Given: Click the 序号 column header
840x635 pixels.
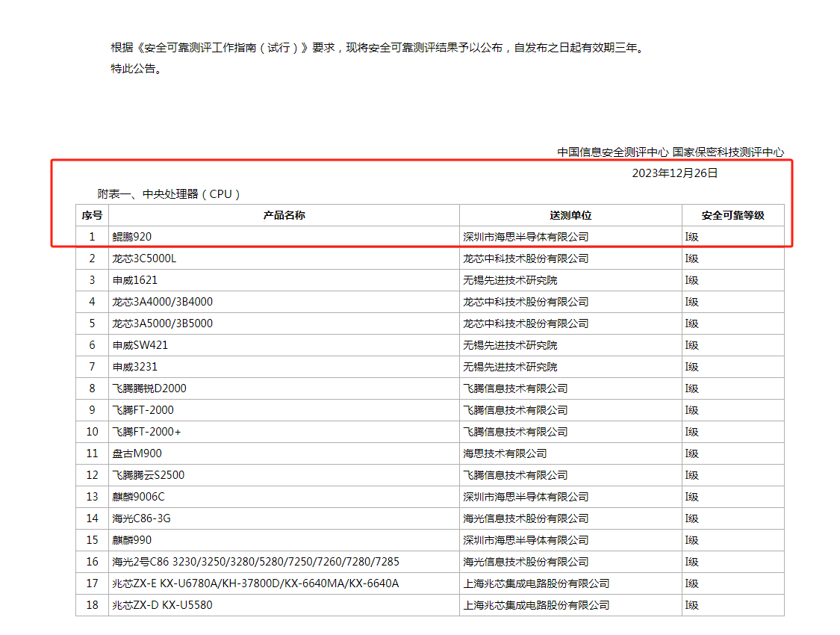Looking at the screenshot, I should pyautogui.click(x=92, y=215).
